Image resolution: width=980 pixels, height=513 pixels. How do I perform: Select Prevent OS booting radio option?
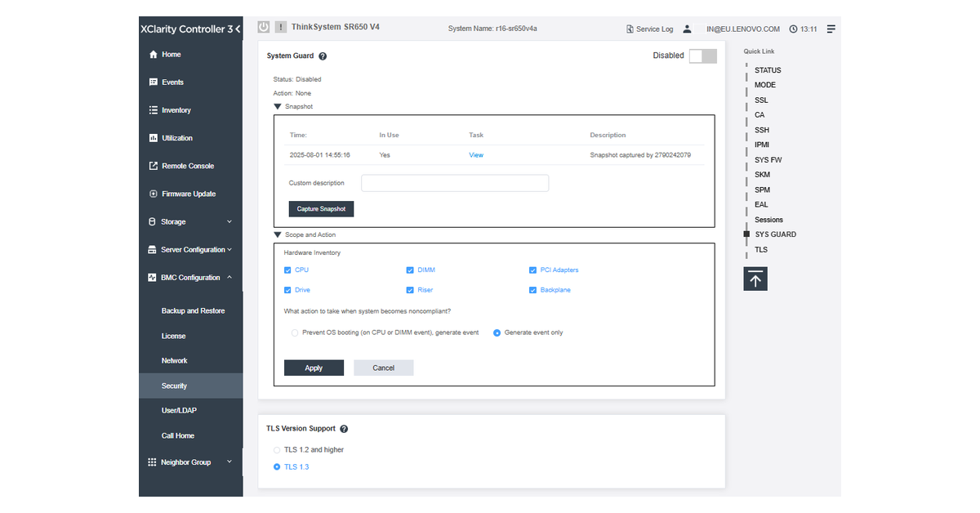295,332
